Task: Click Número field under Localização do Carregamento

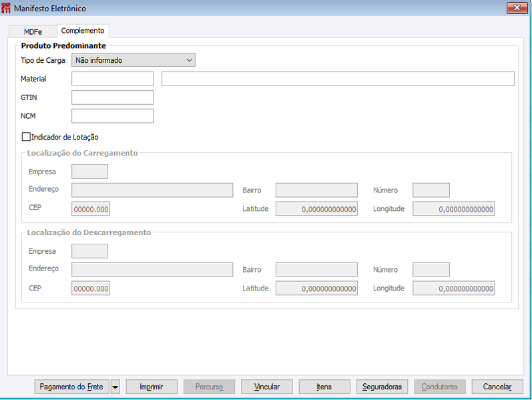Action: 431,190
